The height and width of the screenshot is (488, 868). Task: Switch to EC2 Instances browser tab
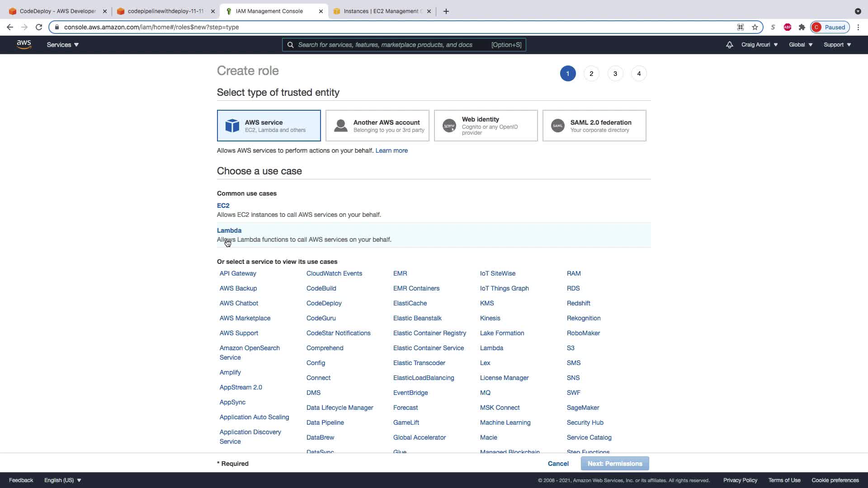pyautogui.click(x=382, y=11)
